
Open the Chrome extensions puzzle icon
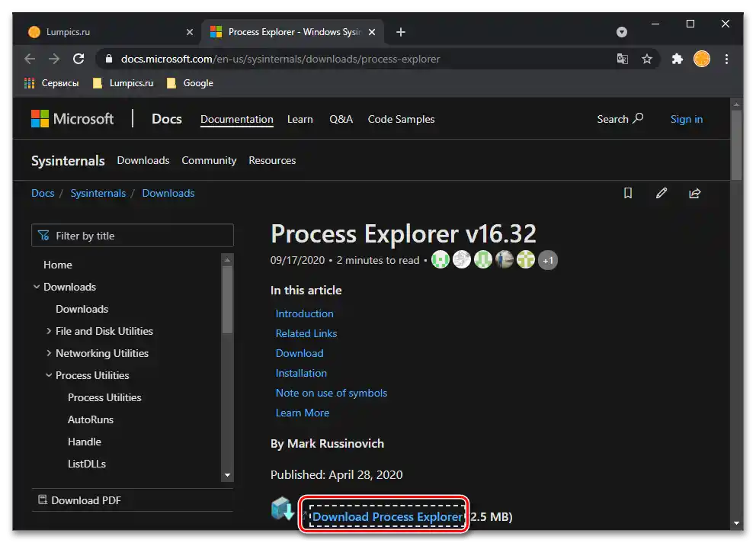(x=677, y=59)
